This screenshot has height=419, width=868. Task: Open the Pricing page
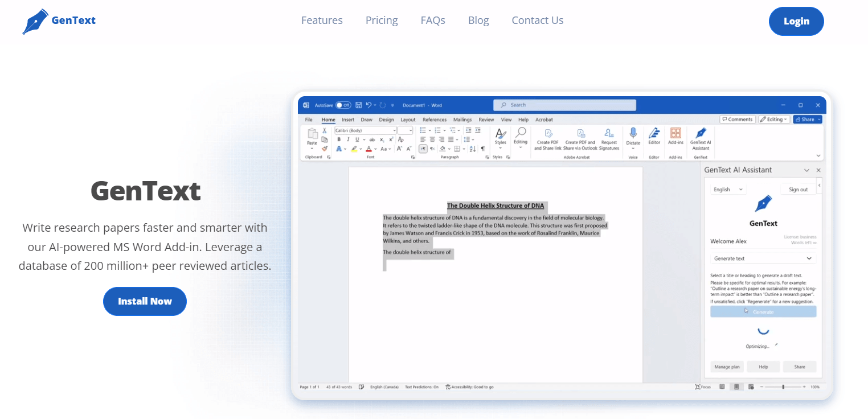[382, 20]
